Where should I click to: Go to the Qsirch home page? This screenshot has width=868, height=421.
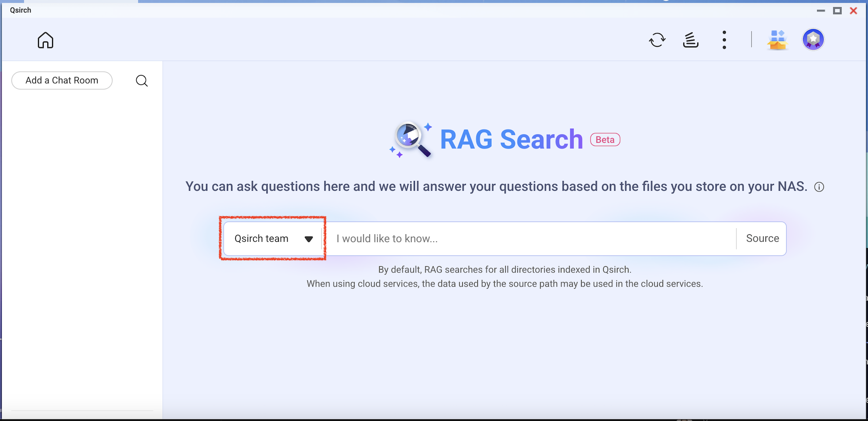pyautogui.click(x=45, y=40)
